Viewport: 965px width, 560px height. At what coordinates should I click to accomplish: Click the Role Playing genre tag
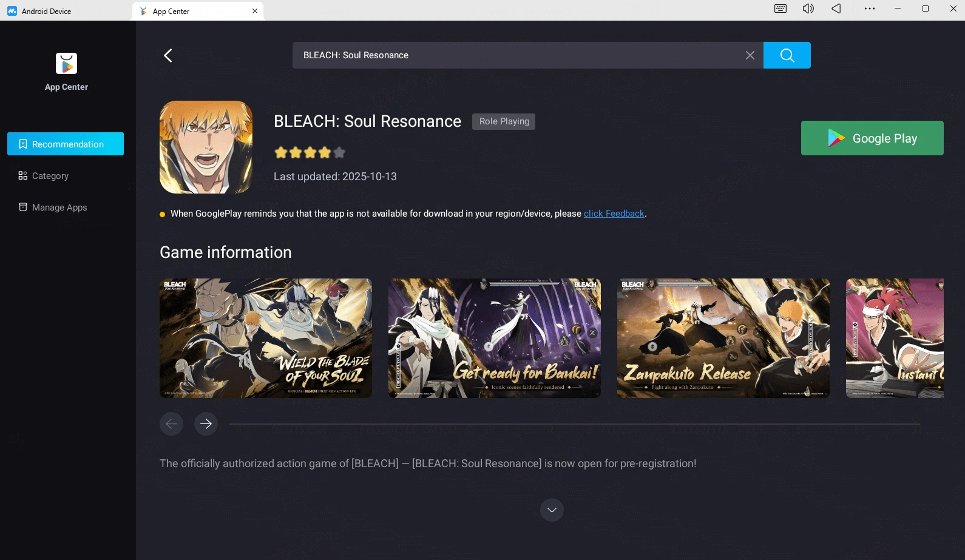(504, 121)
